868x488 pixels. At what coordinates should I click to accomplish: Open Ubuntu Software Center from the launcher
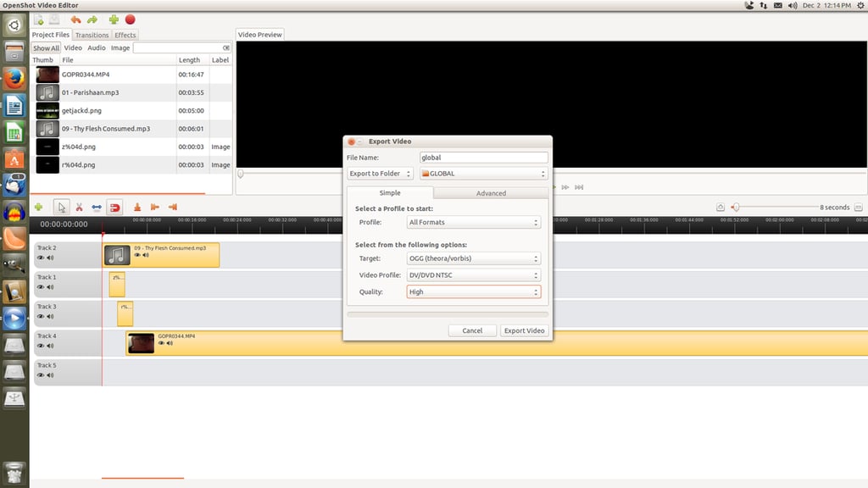click(x=14, y=160)
